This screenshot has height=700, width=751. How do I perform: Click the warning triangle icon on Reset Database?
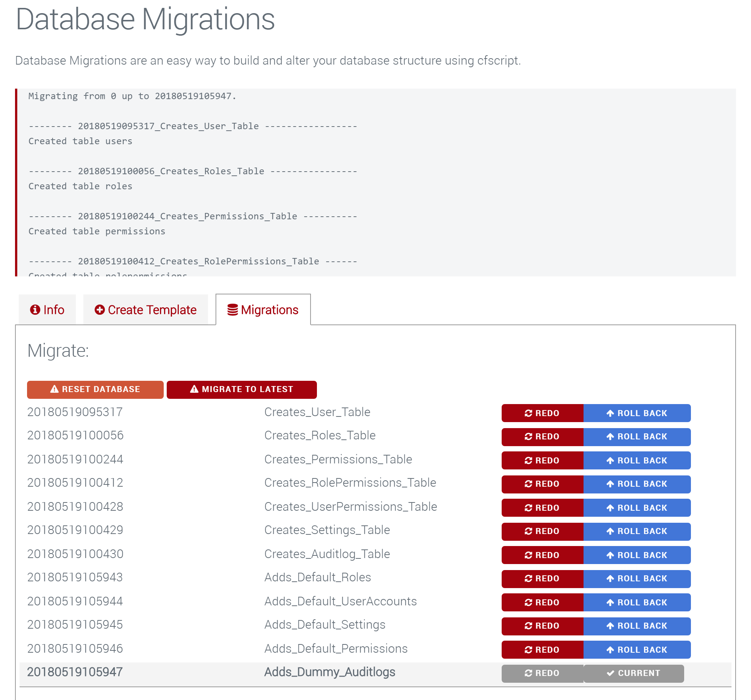pyautogui.click(x=54, y=389)
